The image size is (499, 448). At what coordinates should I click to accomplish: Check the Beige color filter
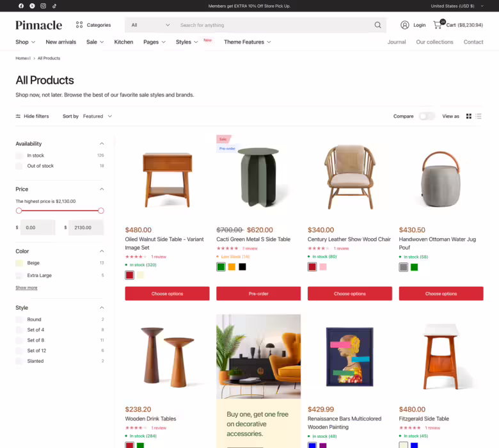[x=19, y=263]
